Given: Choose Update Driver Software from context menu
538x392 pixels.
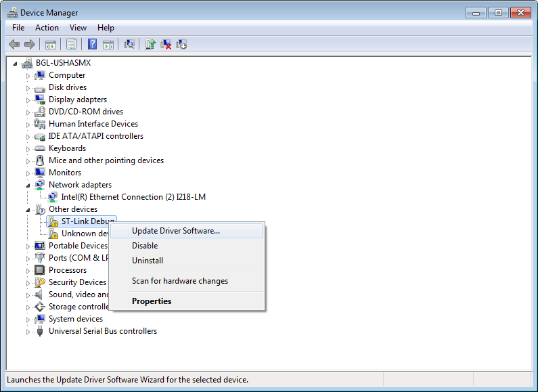Looking at the screenshot, I should [176, 231].
